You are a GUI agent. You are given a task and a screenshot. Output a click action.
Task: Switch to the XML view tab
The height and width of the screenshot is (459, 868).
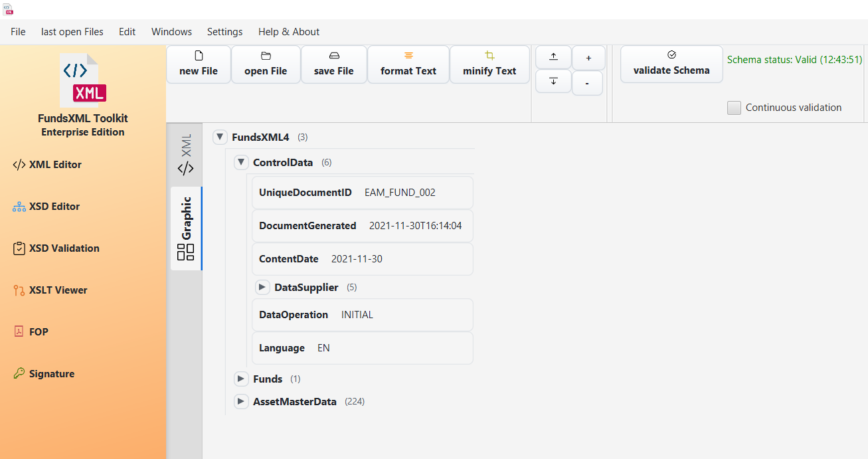[x=186, y=155]
